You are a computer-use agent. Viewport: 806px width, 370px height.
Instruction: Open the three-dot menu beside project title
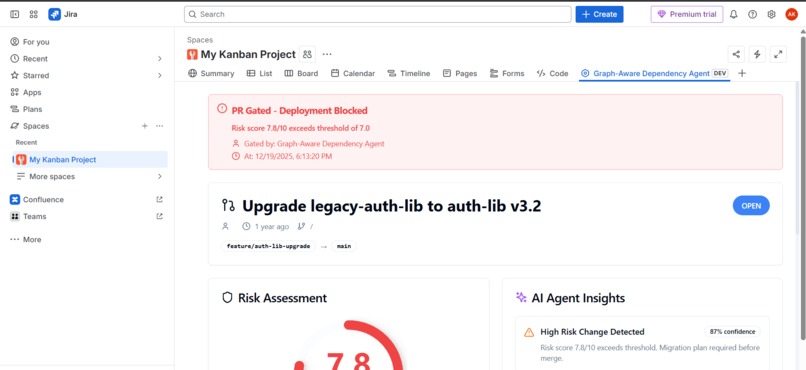point(327,54)
